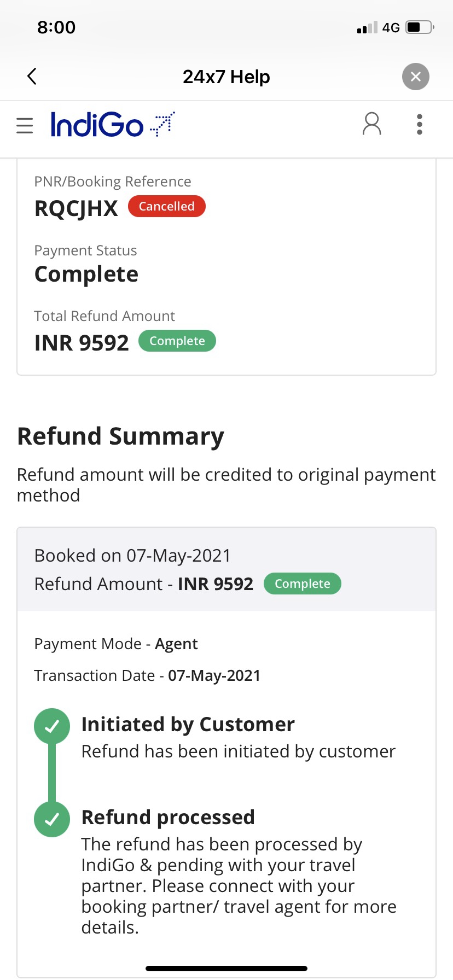Viewport: 453px width, 980px height.
Task: Open the user profile icon
Action: (371, 124)
